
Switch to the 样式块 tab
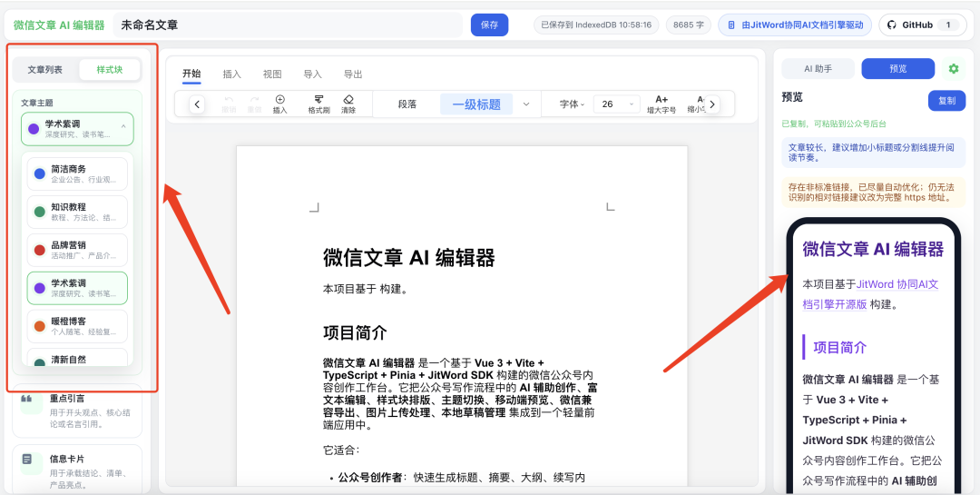(x=110, y=69)
